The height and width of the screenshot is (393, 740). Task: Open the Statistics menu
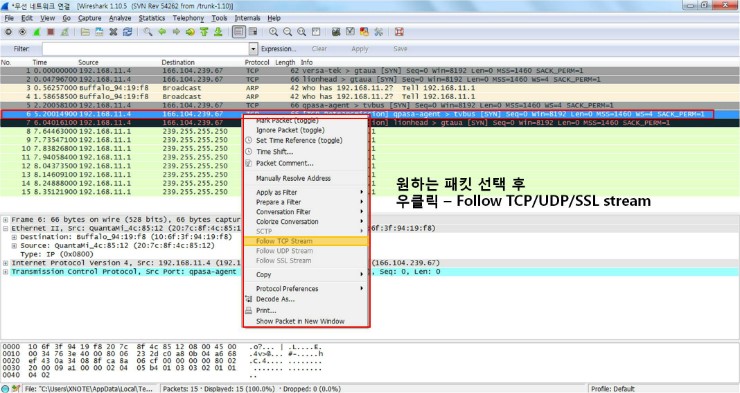[x=151, y=18]
